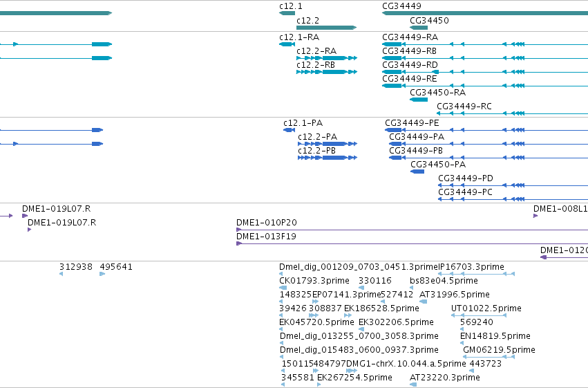Open DMG1-chrX.10.044.a.5prime feature
The image size is (588, 388).
pos(406,364)
